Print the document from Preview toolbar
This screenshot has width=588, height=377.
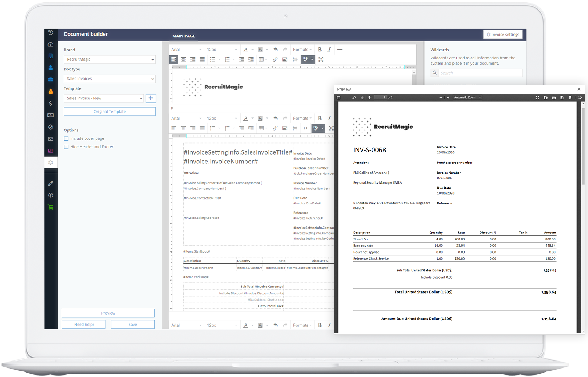click(x=554, y=98)
